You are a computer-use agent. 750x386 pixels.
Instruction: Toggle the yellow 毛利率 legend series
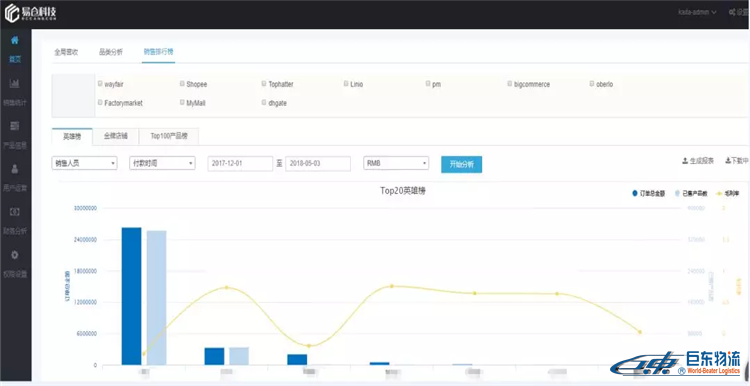point(727,194)
